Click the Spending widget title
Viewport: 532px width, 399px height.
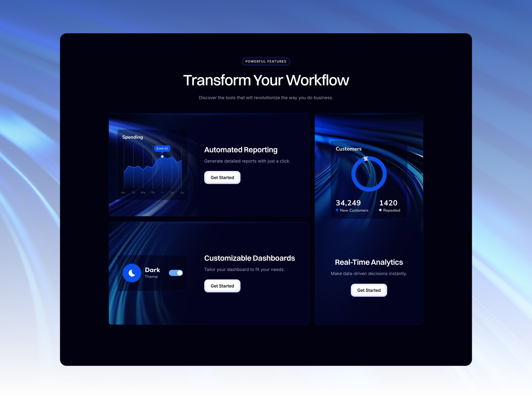(x=132, y=137)
